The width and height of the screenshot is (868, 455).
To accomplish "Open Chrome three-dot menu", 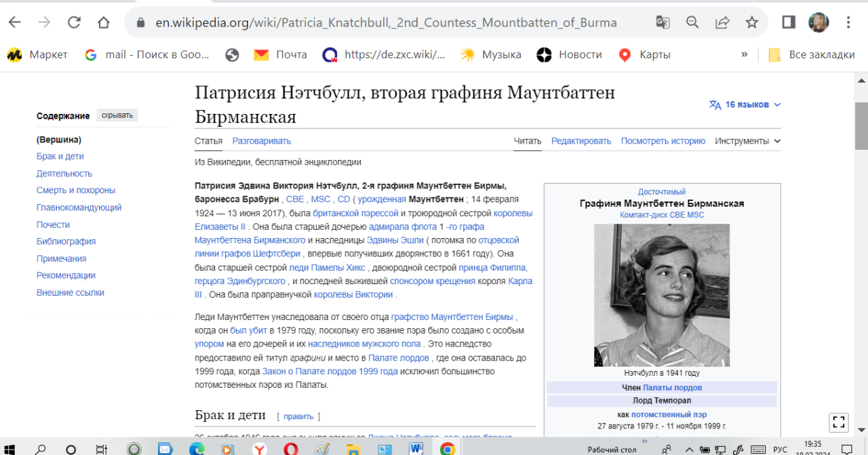I will point(848,22).
